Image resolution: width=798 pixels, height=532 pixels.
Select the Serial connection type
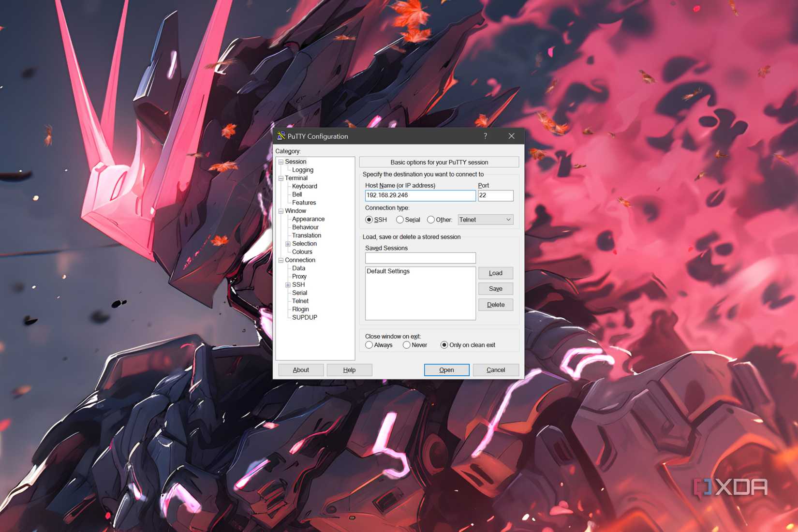[400, 220]
